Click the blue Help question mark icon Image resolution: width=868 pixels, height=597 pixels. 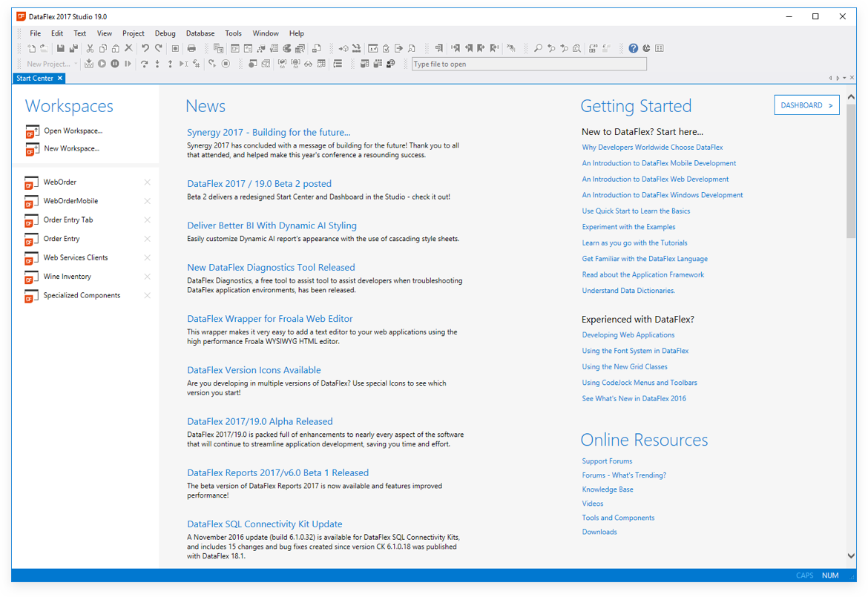[x=634, y=48]
